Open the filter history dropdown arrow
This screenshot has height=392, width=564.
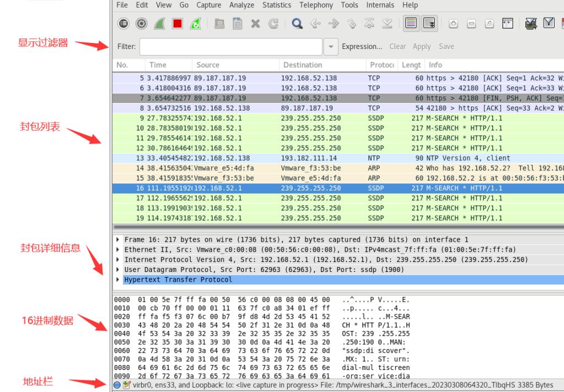click(331, 47)
